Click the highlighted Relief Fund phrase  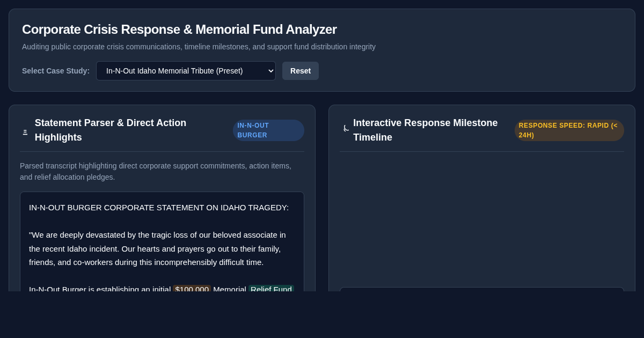click(271, 289)
